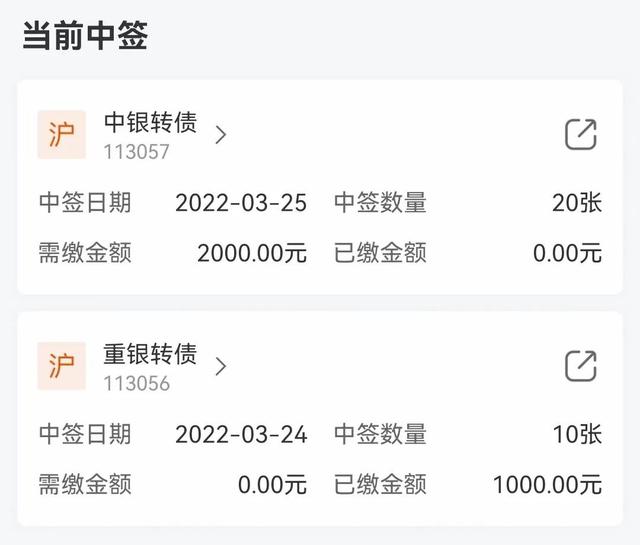640x545 pixels.
Task: Tap 需缴金额 2000.00元 amount
Action: tap(252, 253)
